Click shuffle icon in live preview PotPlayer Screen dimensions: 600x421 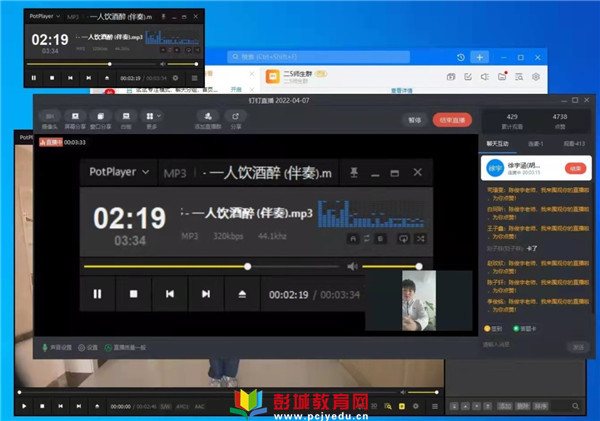click(x=421, y=239)
